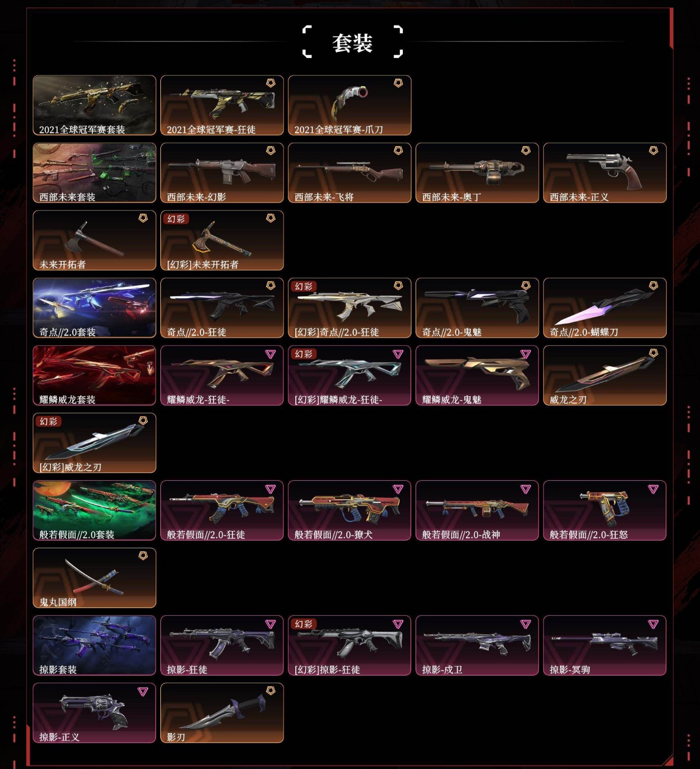This screenshot has width=700, height=769.
Task: Select the 鬼丸国纲 katana card
Action: click(94, 577)
